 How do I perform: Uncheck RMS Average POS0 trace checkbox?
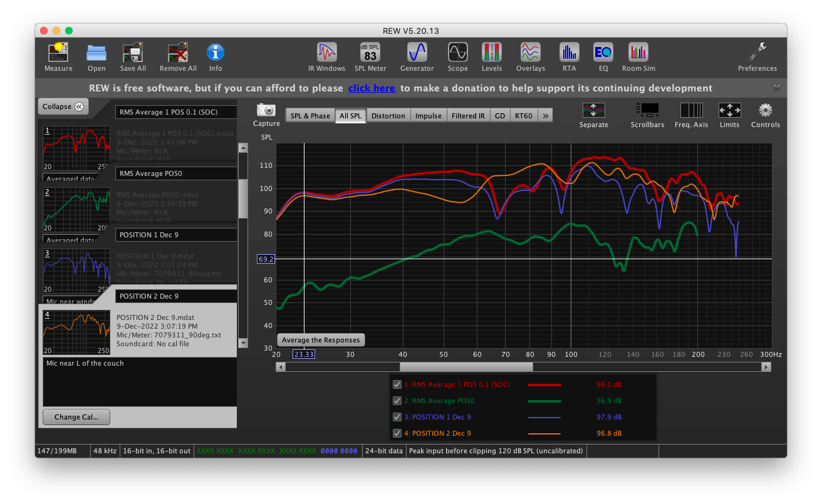click(x=397, y=401)
